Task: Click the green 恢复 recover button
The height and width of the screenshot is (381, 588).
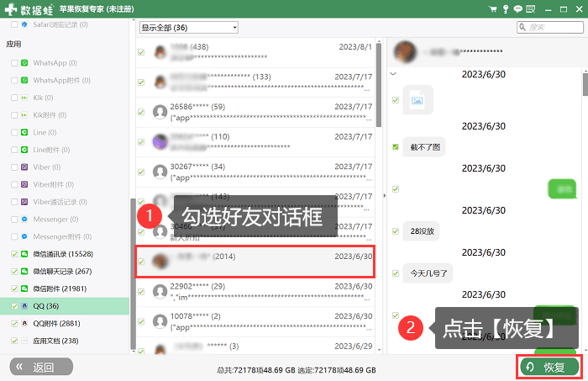Action: click(x=549, y=367)
